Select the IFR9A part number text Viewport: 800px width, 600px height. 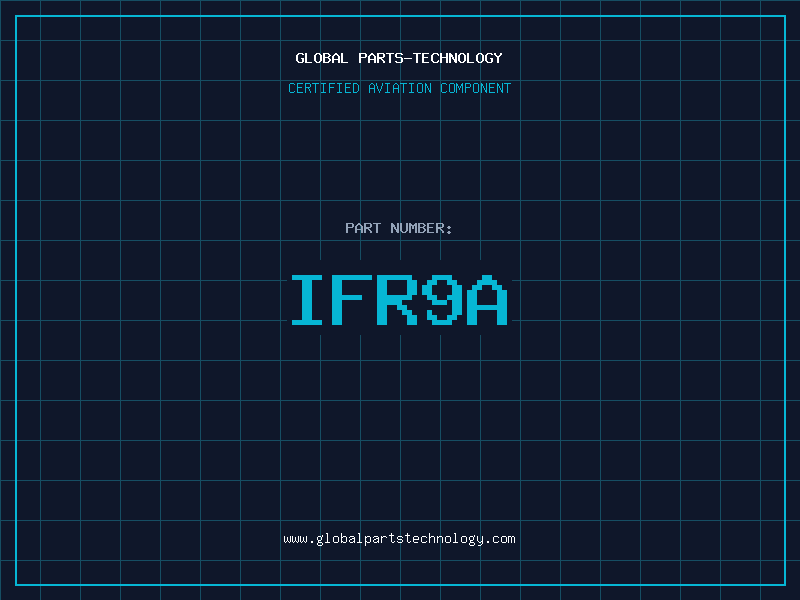399,300
